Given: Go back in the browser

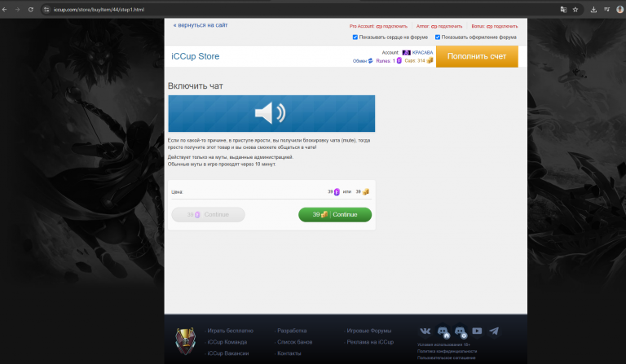Looking at the screenshot, I should point(5,10).
